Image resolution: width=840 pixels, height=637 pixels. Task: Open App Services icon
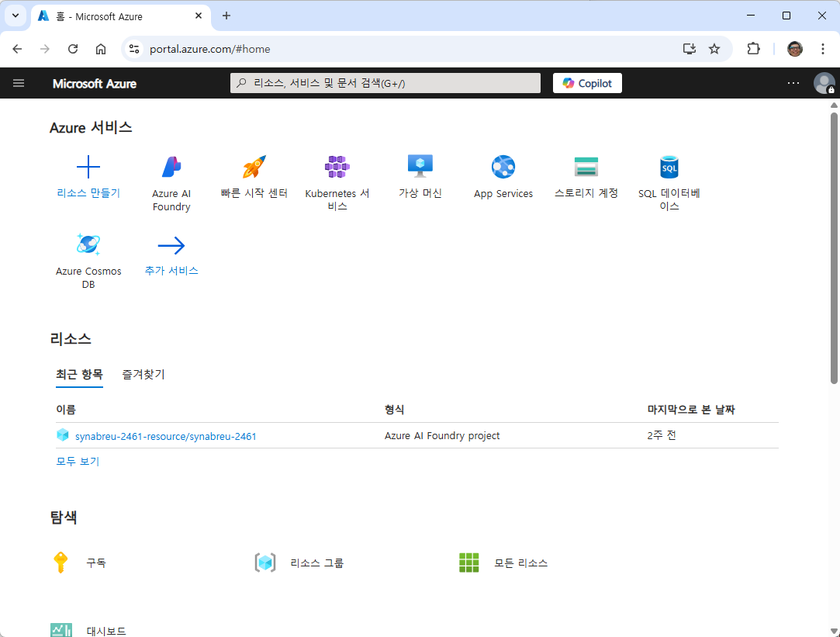tap(503, 167)
